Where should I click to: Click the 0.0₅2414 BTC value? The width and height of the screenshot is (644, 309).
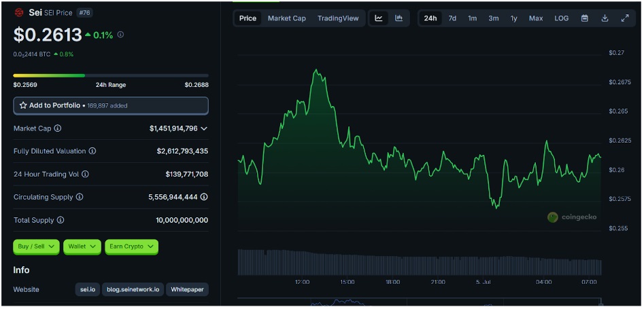click(32, 54)
